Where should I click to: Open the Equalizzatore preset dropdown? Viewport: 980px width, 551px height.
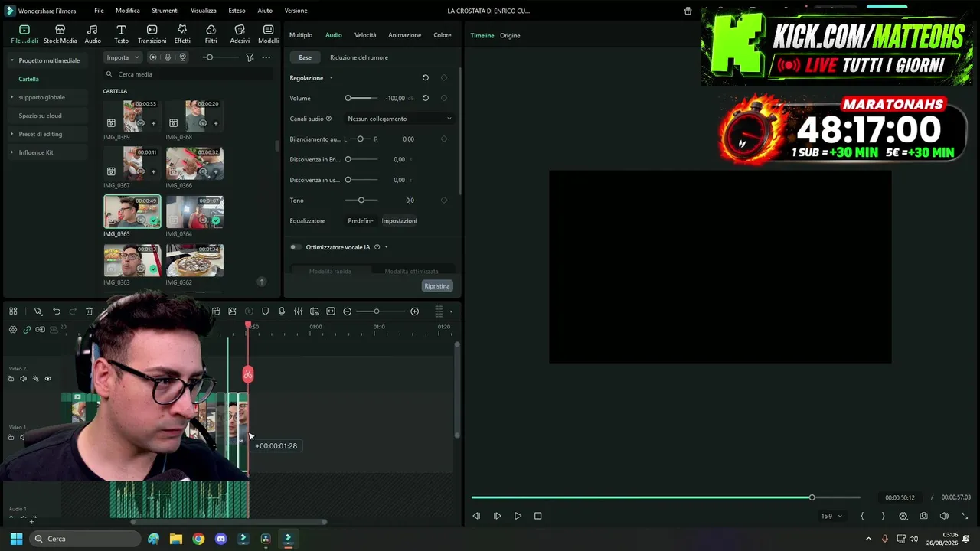point(361,221)
